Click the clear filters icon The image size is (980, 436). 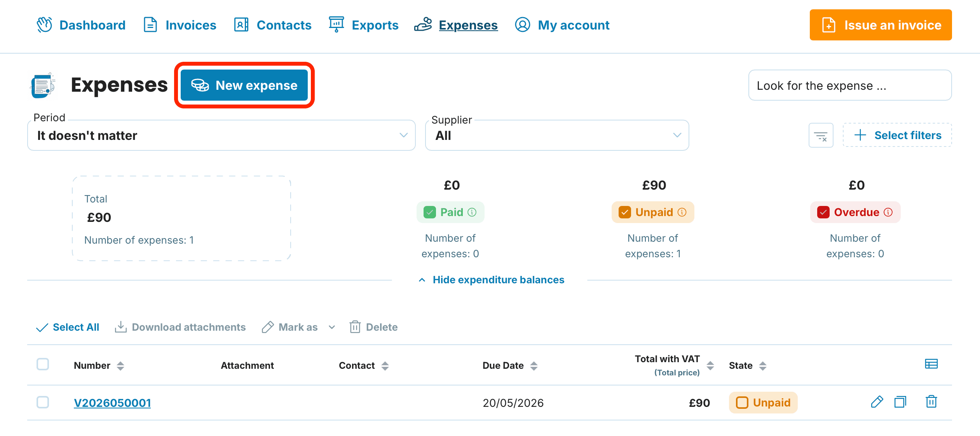click(x=821, y=135)
